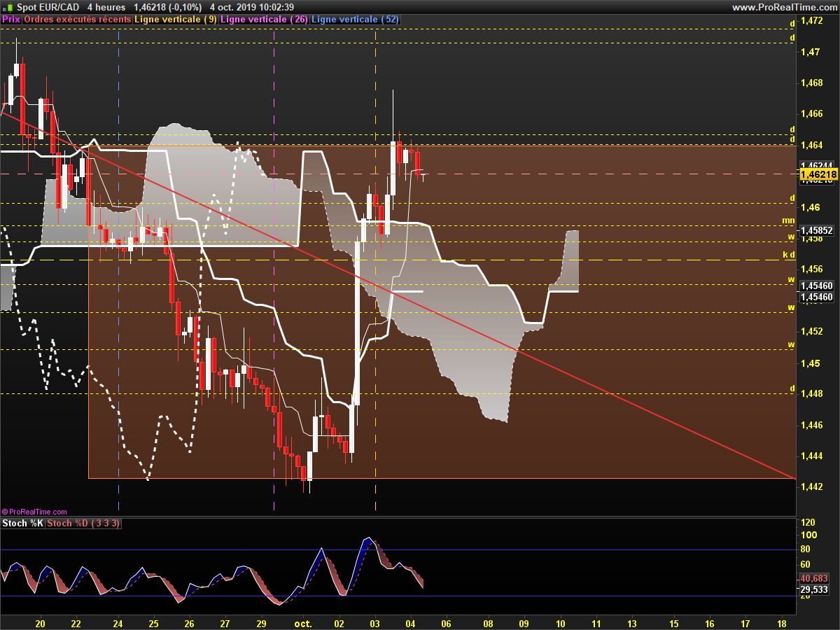Click the 100 stochastic scale label
This screenshot has width=840, height=630.
coord(808,535)
